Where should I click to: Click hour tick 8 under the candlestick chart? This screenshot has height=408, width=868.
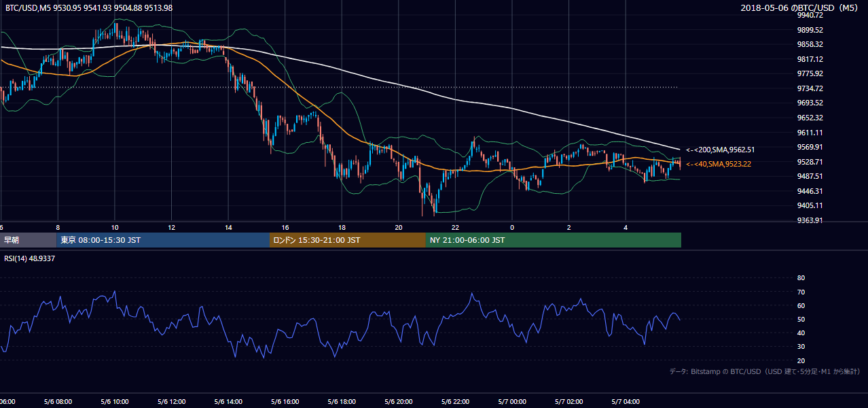pos(58,228)
